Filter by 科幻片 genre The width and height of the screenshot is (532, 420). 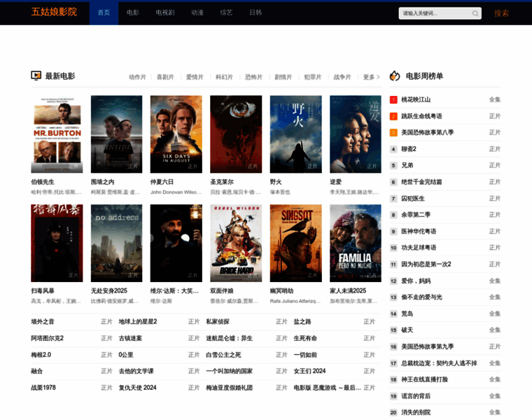coord(224,77)
